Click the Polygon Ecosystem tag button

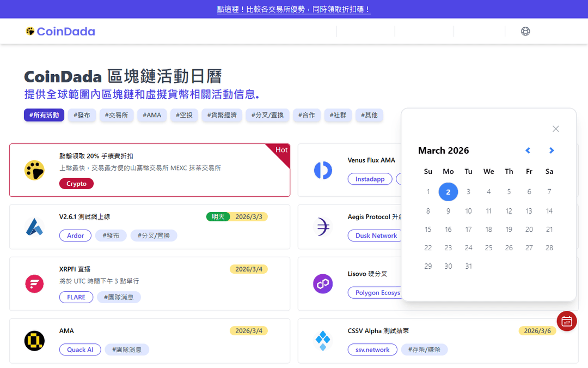point(375,293)
